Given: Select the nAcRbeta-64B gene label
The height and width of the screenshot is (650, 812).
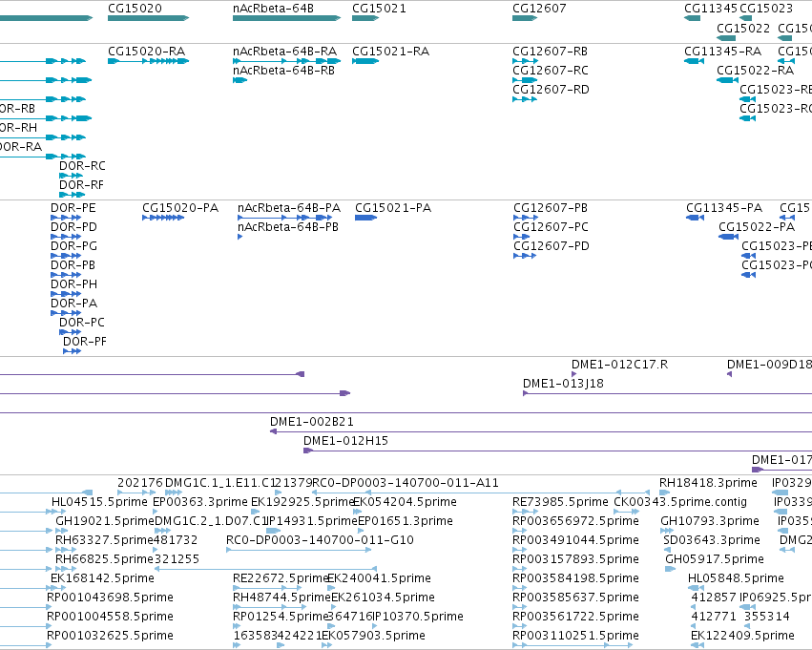Looking at the screenshot, I should (x=273, y=9).
